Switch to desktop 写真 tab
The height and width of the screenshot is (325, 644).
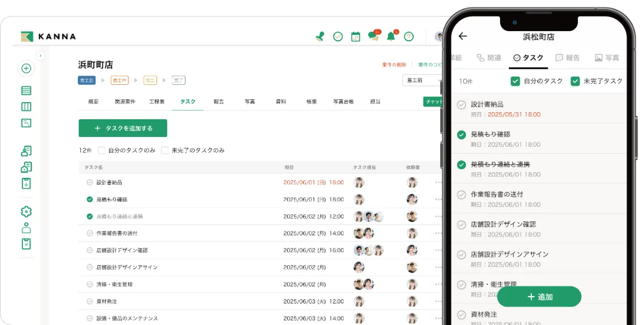tap(250, 101)
